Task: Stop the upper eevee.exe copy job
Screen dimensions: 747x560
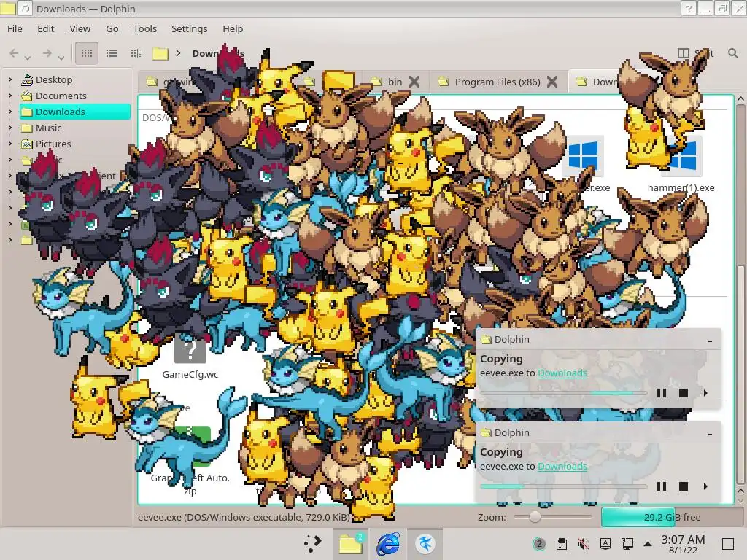Action: pos(683,393)
